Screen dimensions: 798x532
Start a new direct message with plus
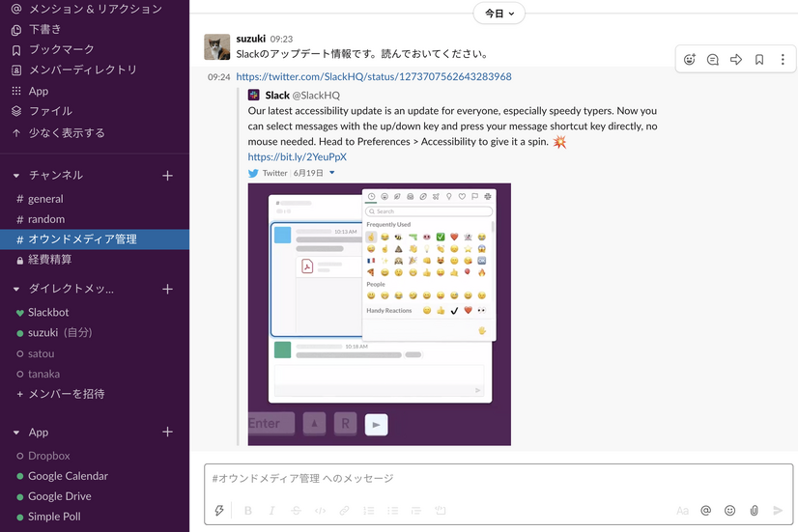[x=167, y=289]
